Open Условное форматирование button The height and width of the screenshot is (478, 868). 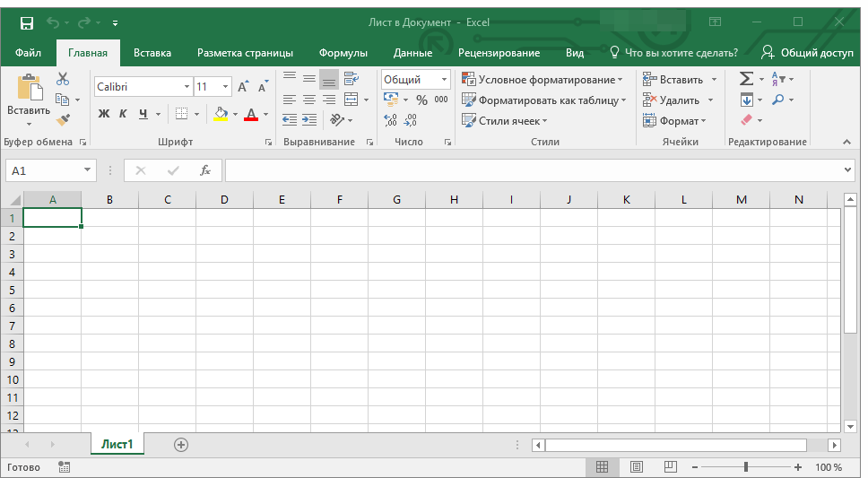coord(542,80)
